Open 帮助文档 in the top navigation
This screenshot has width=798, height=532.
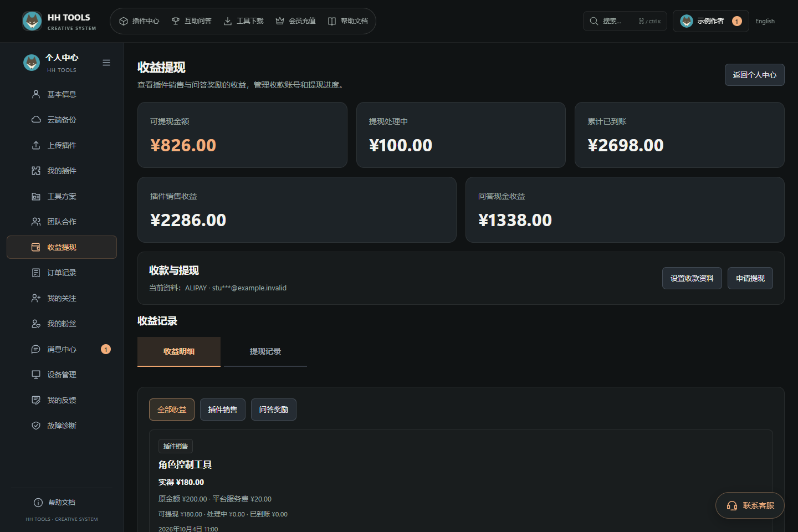(347, 21)
